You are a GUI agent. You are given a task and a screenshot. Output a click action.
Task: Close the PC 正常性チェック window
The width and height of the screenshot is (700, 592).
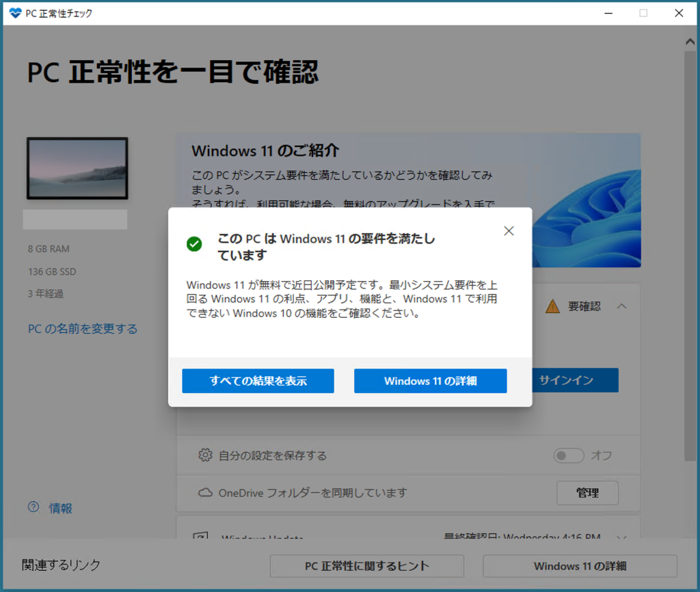(x=679, y=13)
